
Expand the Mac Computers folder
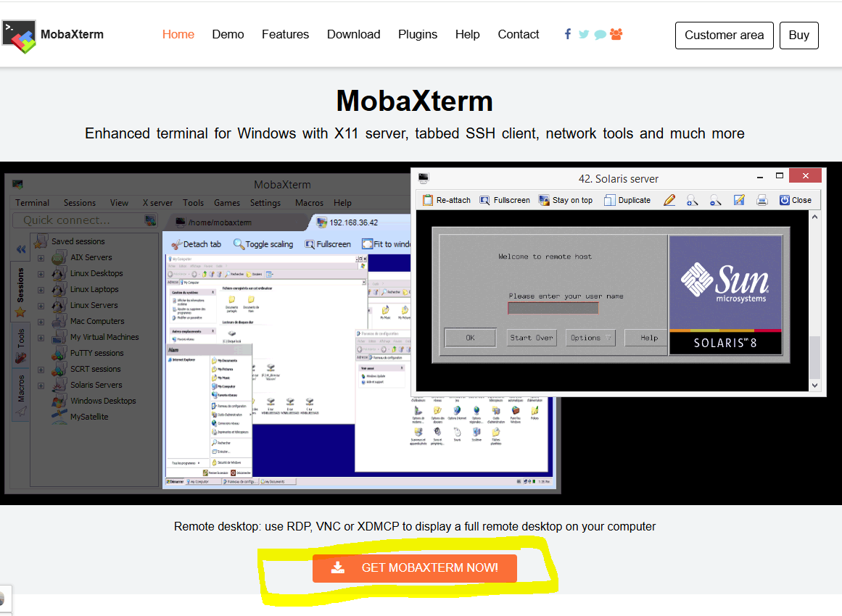(x=41, y=322)
